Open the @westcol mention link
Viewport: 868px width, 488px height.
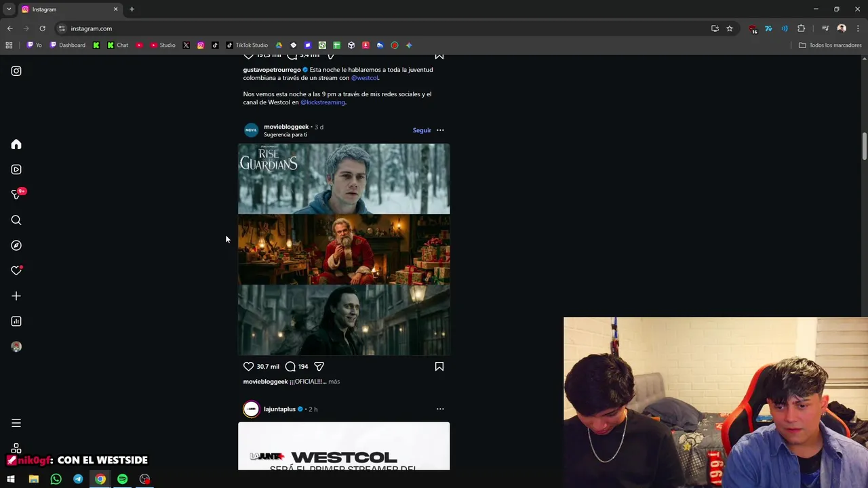[x=365, y=78]
